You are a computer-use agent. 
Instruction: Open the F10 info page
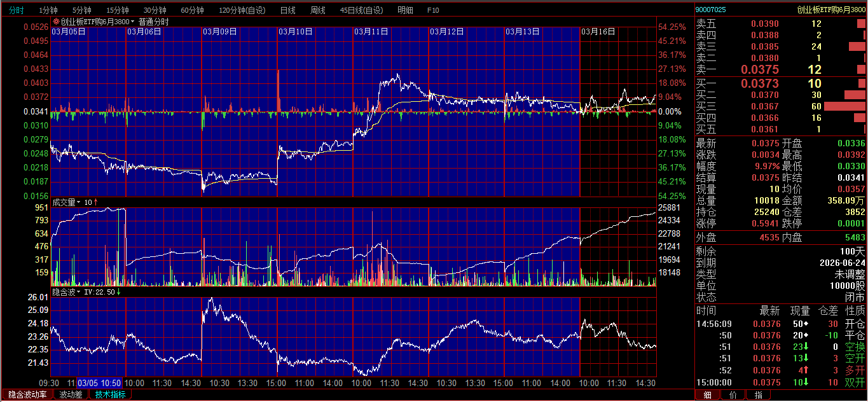433,10
